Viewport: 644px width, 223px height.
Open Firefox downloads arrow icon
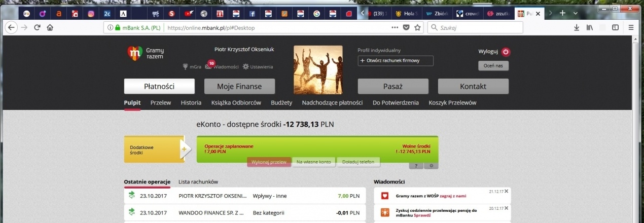click(x=577, y=27)
